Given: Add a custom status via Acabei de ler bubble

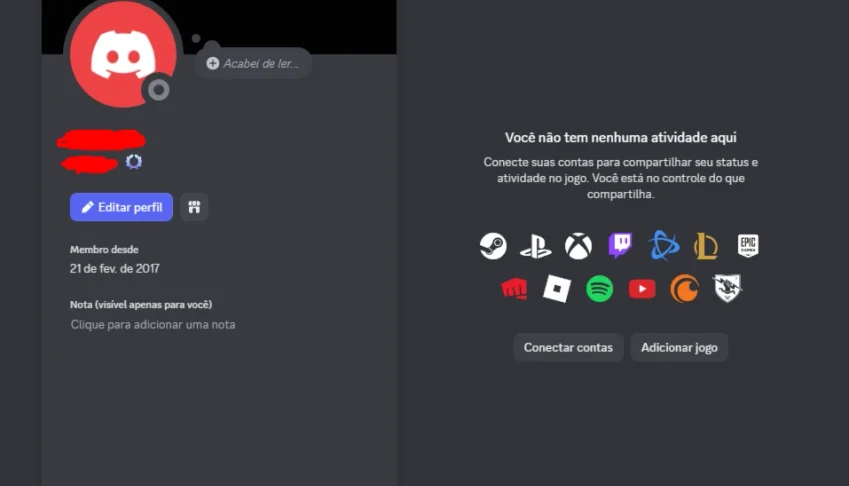Looking at the screenshot, I should click(253, 63).
